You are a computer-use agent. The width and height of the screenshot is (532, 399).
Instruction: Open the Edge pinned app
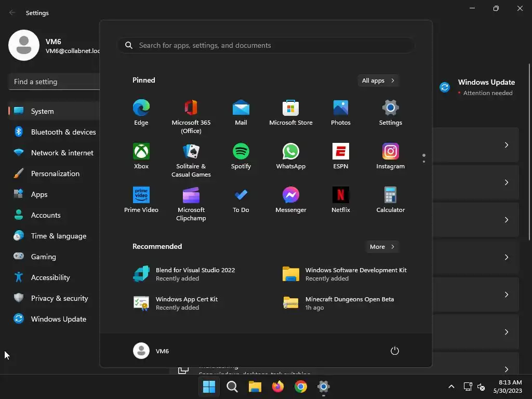pos(141,113)
